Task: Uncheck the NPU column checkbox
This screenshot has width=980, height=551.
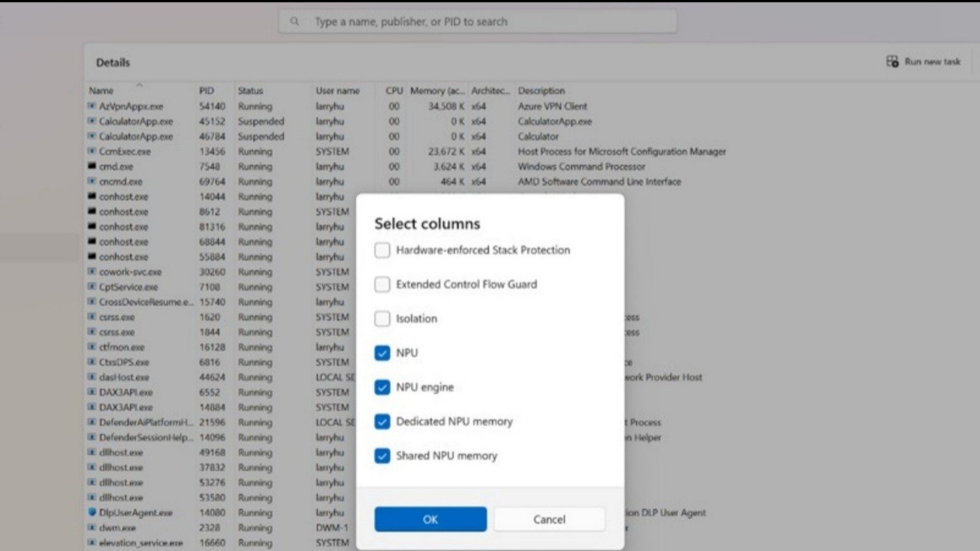Action: point(382,353)
